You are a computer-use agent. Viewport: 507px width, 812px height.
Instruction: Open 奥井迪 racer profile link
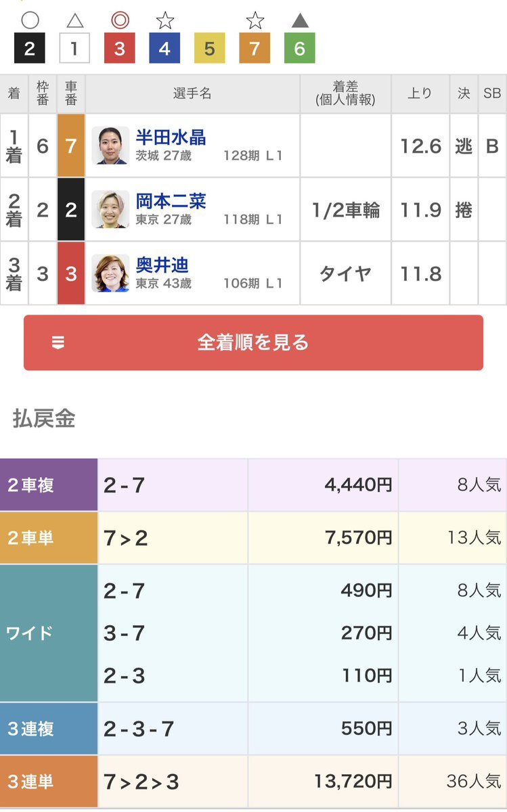(162, 265)
